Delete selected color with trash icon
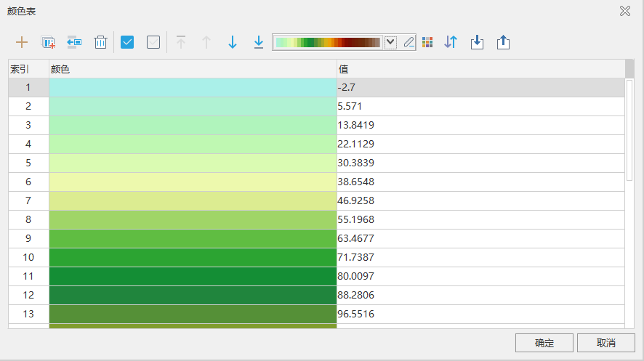Viewport: 644px width, 361px height. (101, 42)
